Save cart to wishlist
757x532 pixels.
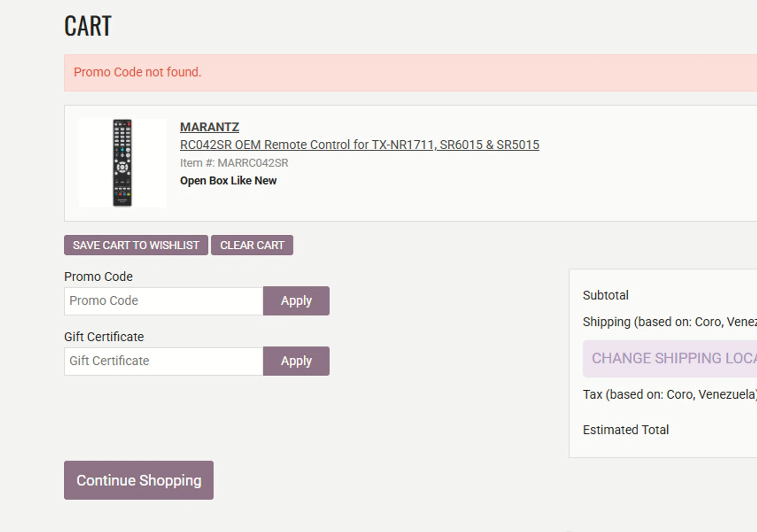[x=136, y=245]
